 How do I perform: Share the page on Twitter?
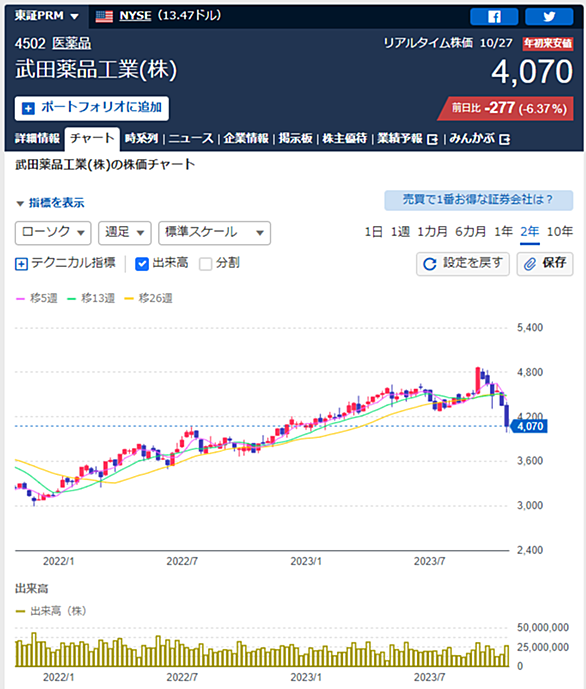pyautogui.click(x=549, y=17)
